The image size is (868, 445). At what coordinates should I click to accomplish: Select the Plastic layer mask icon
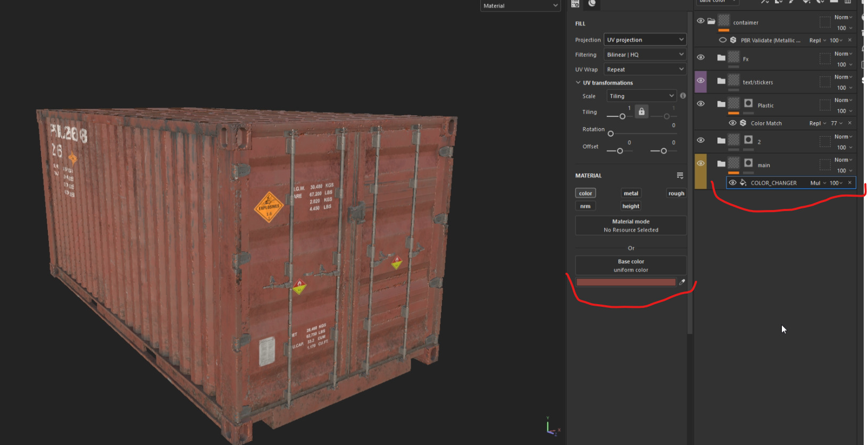click(748, 103)
